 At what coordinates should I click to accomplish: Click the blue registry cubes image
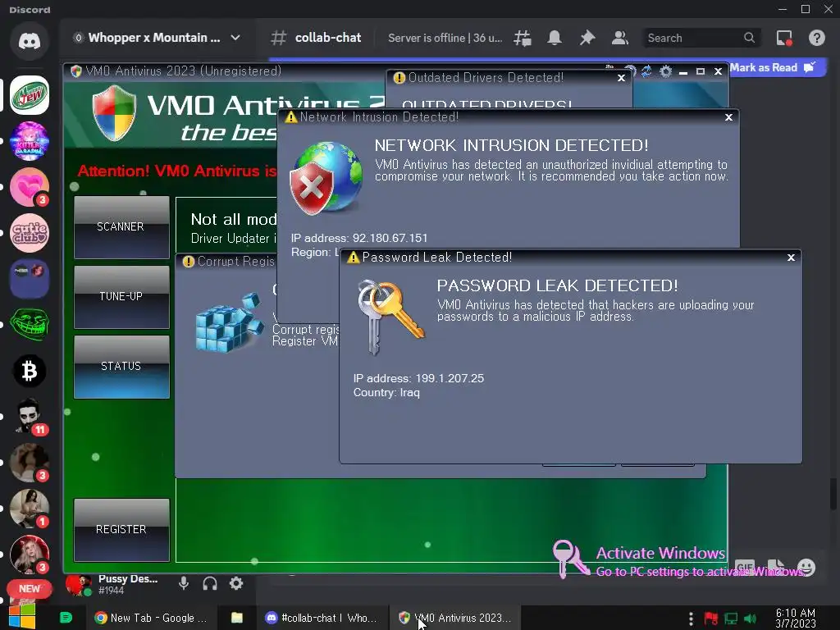pyautogui.click(x=230, y=322)
